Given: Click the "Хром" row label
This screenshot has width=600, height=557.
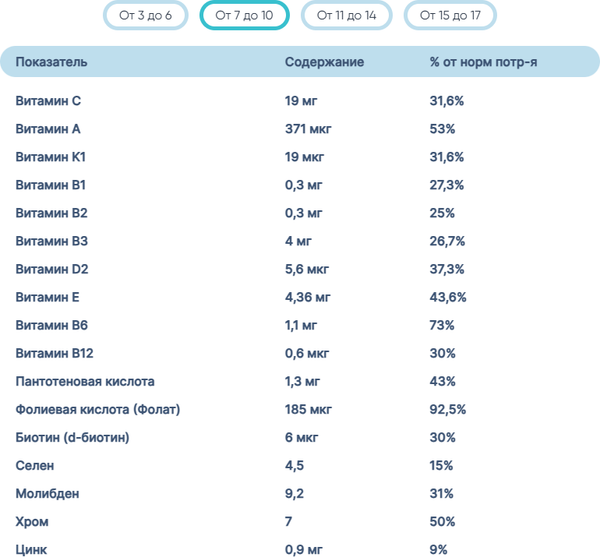Looking at the screenshot, I should coord(32,521).
